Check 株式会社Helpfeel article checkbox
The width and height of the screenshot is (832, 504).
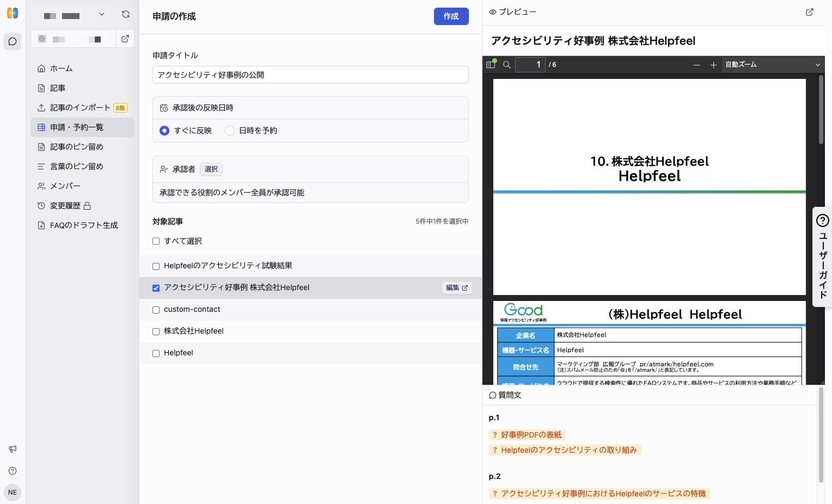(156, 331)
